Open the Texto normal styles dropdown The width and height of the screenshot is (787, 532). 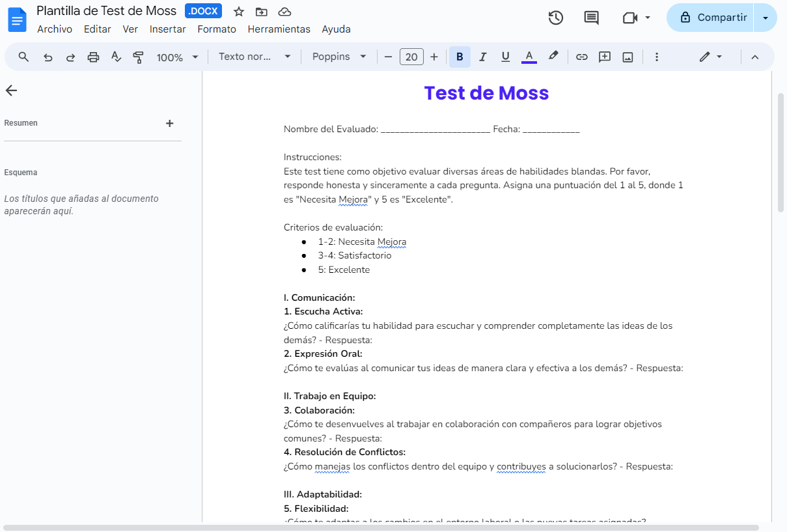254,57
